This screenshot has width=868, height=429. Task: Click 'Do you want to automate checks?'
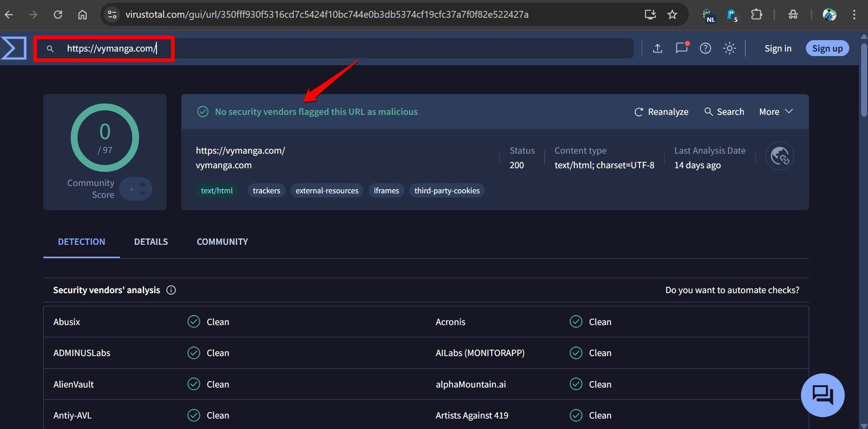[x=732, y=290]
